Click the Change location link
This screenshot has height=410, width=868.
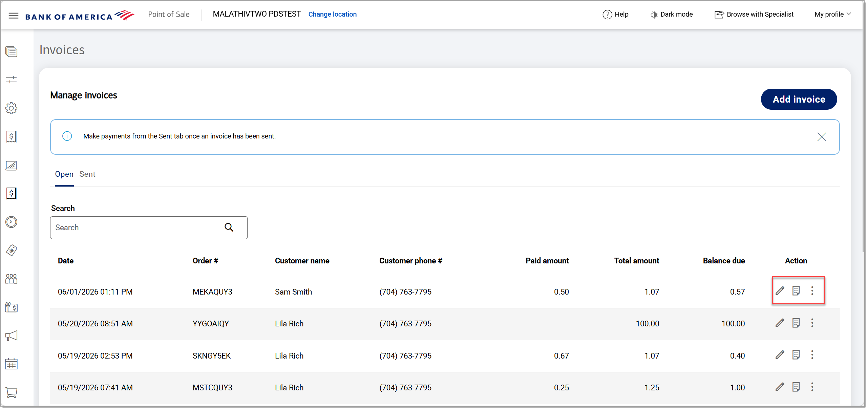[332, 14]
